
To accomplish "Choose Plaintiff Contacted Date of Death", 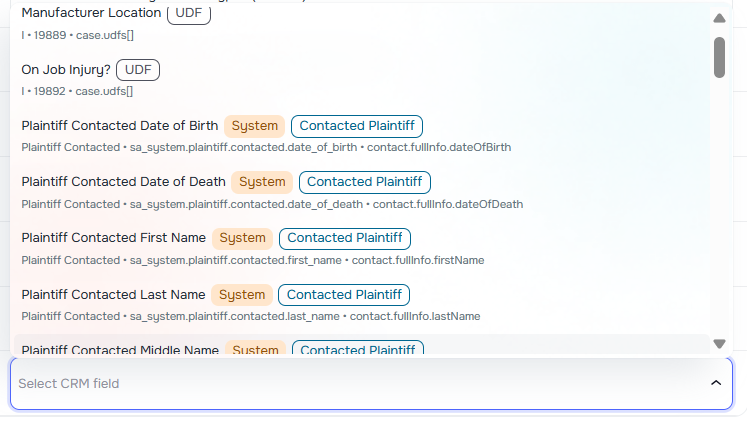I will [123, 182].
